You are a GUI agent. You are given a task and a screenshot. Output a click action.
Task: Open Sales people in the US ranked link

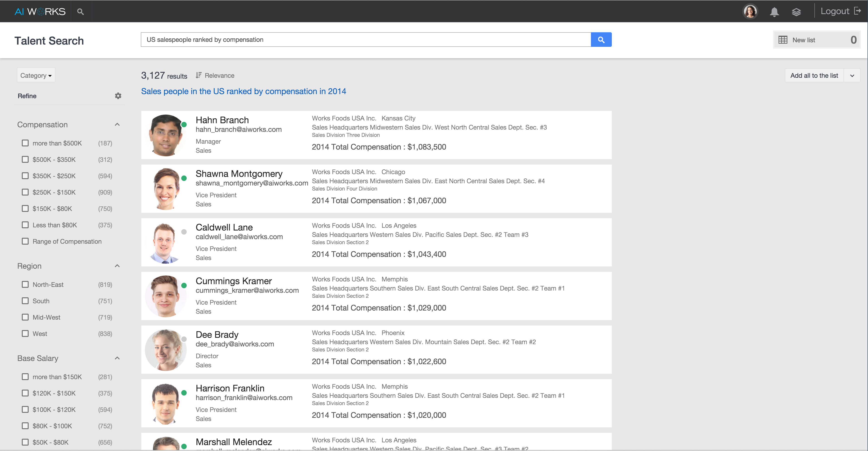(x=243, y=91)
